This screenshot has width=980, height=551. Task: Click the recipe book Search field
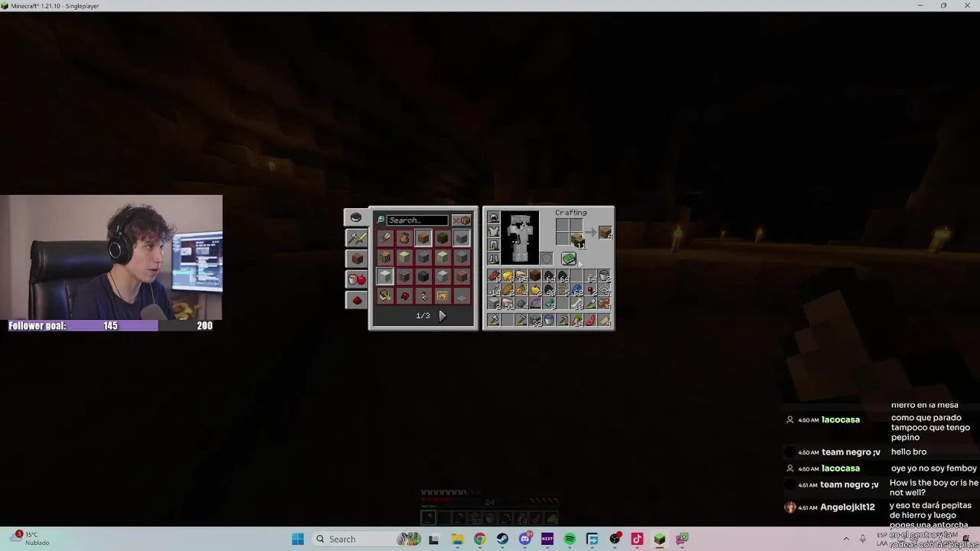417,220
